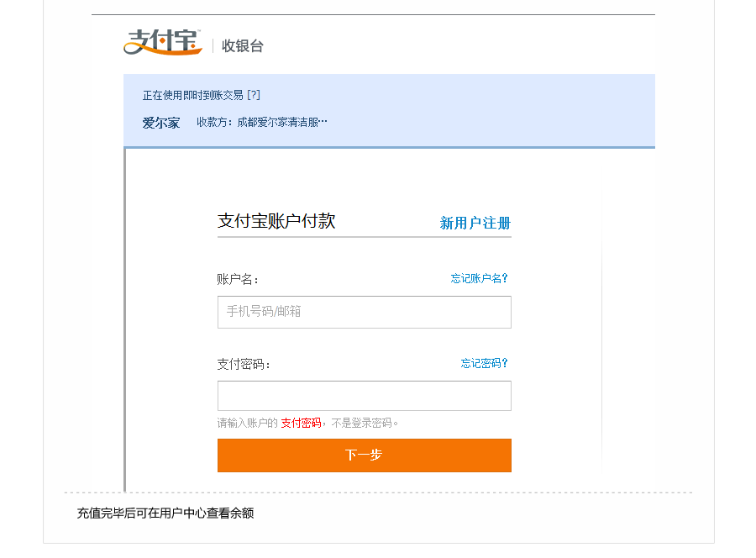This screenshot has width=756, height=558.
Task: Click the 收款方 成都爱尔家清洁服… text
Action: click(262, 123)
